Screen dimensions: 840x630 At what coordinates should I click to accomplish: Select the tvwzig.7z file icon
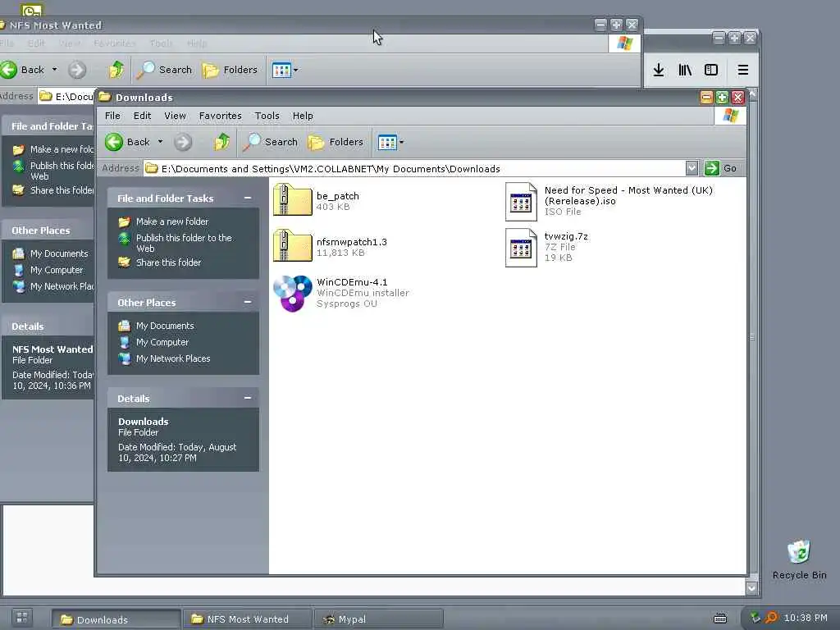[521, 248]
